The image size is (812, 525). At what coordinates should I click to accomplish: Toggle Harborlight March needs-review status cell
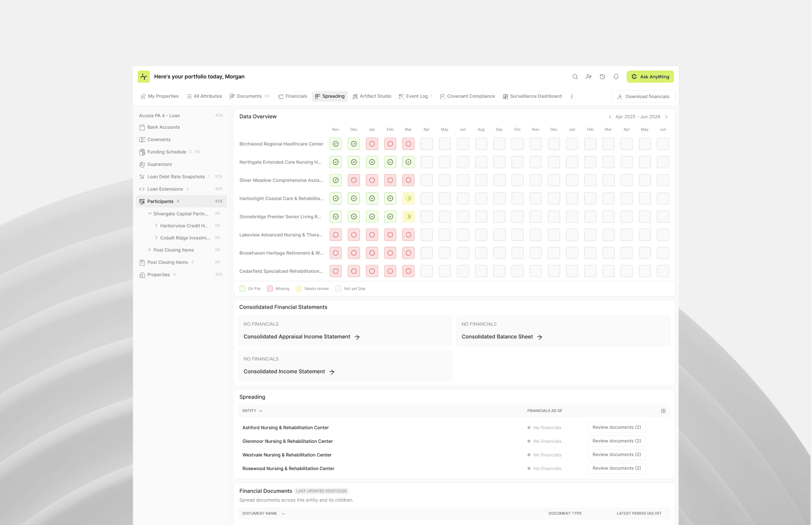click(x=408, y=198)
